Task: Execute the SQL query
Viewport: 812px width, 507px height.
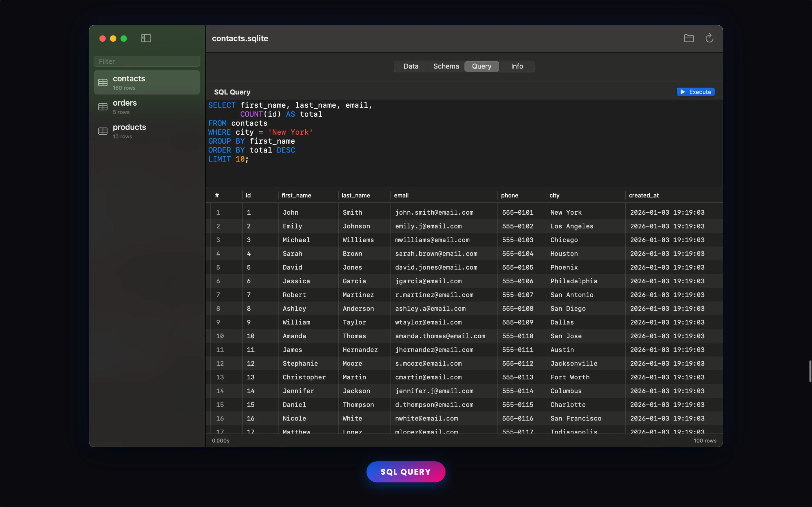Action: [695, 92]
